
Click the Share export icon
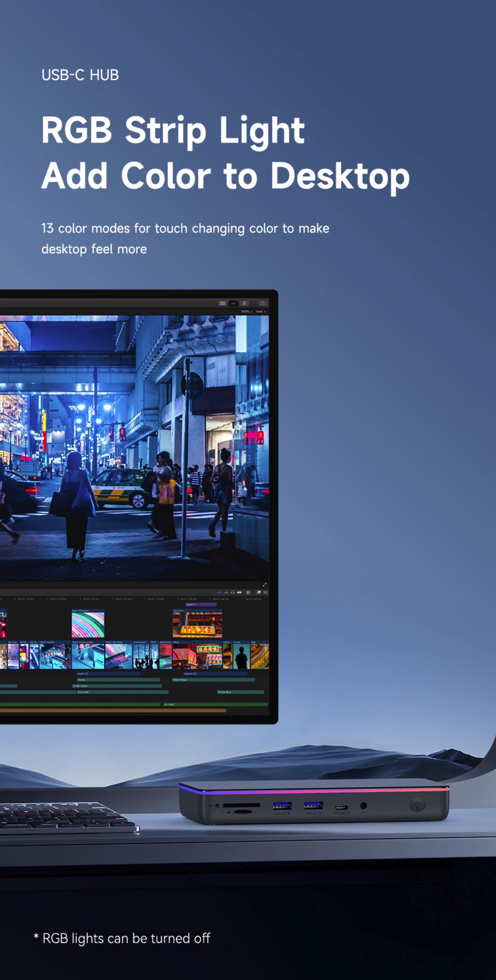coord(263,303)
